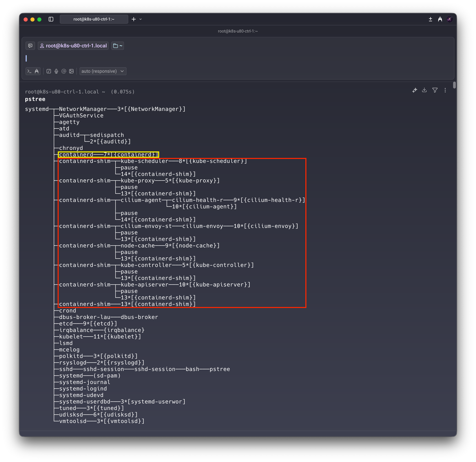Image resolution: width=476 pixels, height=462 pixels.
Task: Attach an image using picture icon
Action: (71, 71)
